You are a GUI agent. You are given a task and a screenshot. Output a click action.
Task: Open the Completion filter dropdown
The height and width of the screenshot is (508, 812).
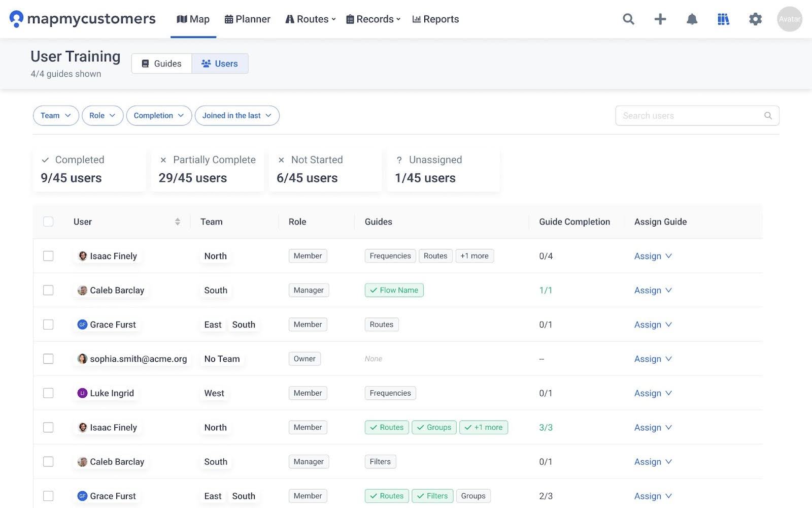pos(159,115)
